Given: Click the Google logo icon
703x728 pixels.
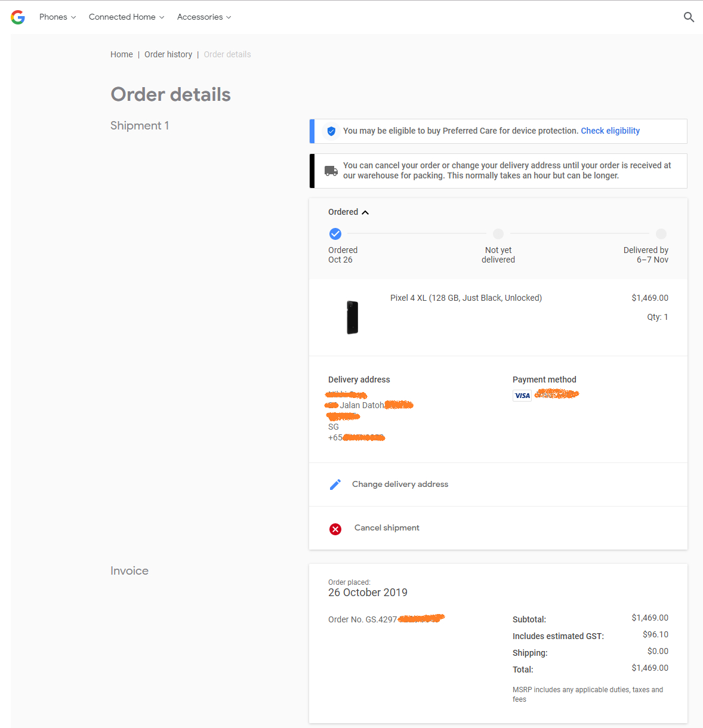Looking at the screenshot, I should point(18,17).
